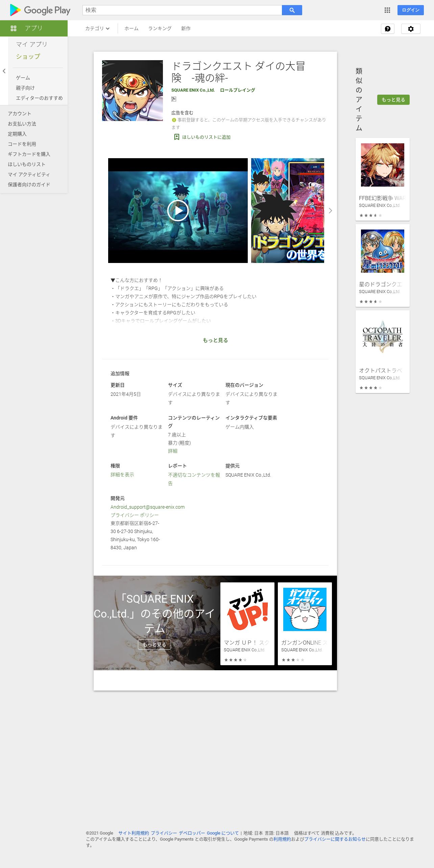Viewport: 434px width, 868px height.
Task: Open お支払い方法 in sidebar
Action: pos(22,124)
